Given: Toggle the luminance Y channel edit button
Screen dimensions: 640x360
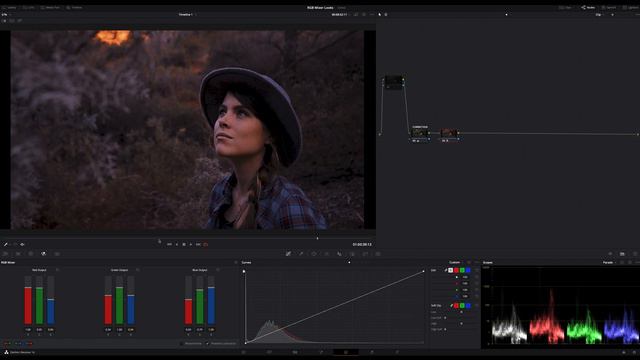Looking at the screenshot, I should coord(451,270).
